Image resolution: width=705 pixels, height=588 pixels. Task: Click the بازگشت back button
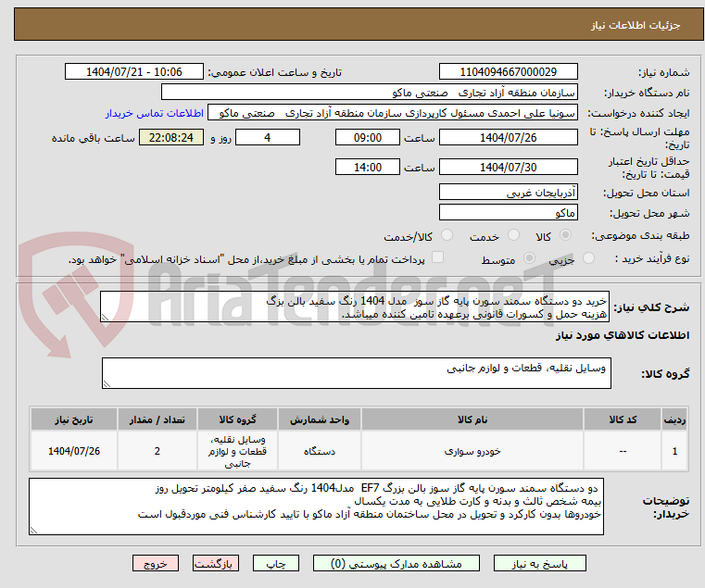216,563
